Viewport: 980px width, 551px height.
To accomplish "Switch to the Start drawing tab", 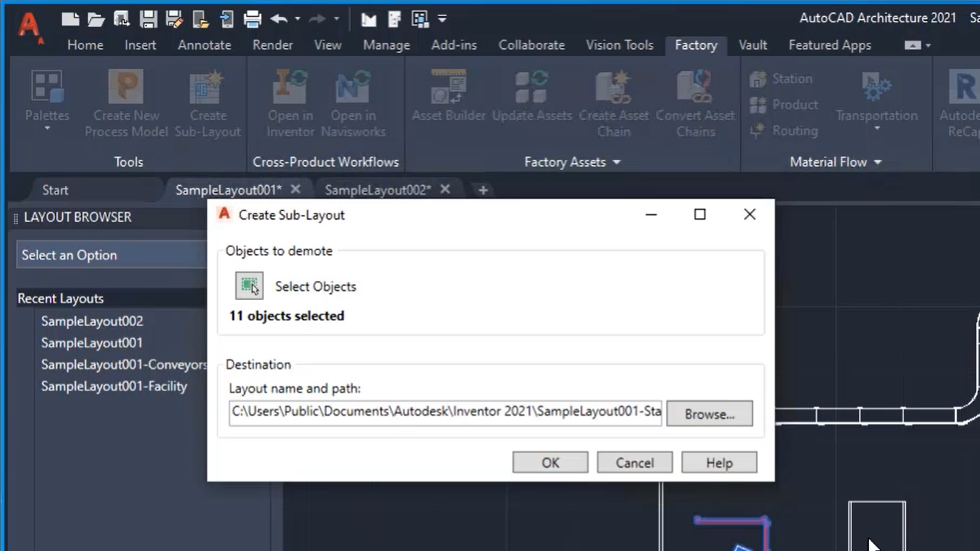I will click(55, 190).
